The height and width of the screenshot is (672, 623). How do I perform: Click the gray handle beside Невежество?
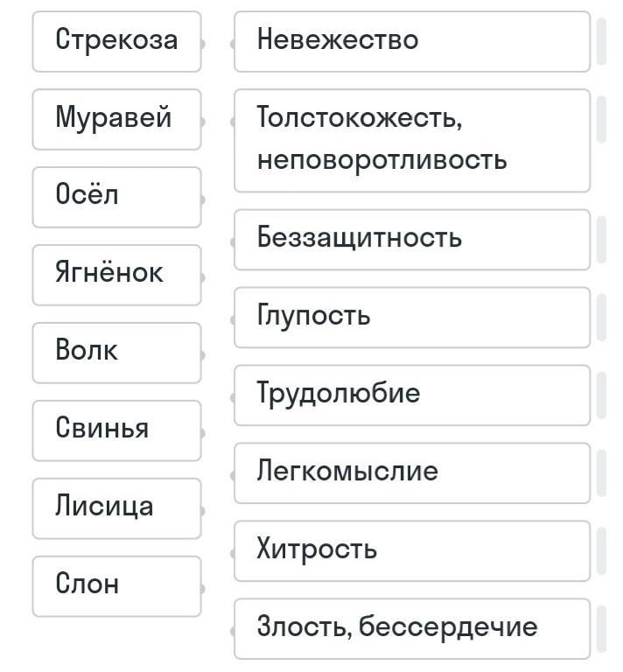click(601, 41)
